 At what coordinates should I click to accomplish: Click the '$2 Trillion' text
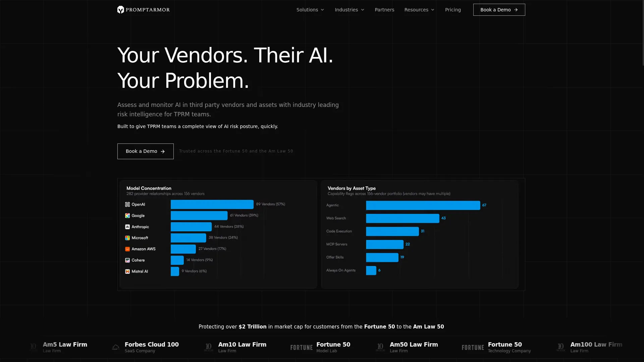pyautogui.click(x=253, y=327)
